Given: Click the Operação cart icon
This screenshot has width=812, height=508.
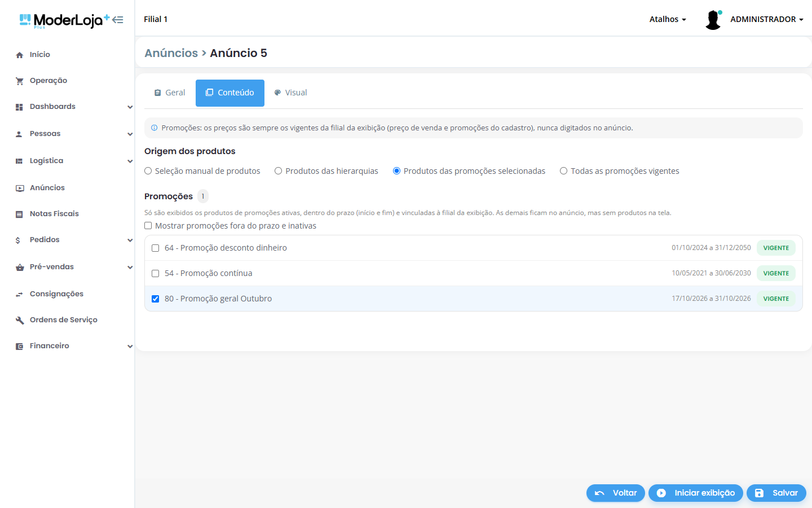Looking at the screenshot, I should pos(20,81).
